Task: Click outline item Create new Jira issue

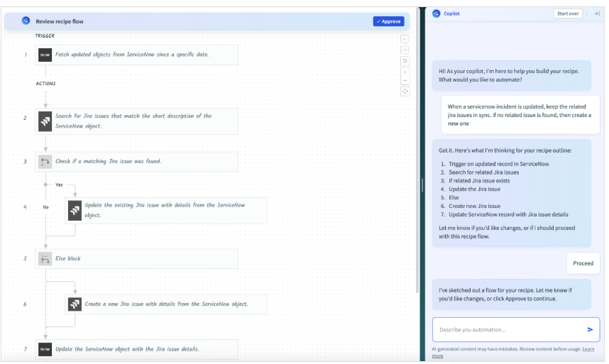Action: click(474, 206)
